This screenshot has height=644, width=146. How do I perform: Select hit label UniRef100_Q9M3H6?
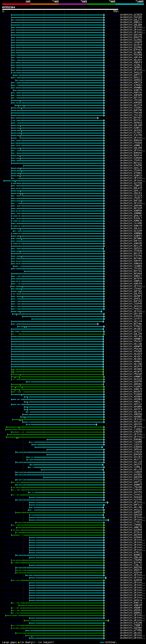click(x=131, y=206)
